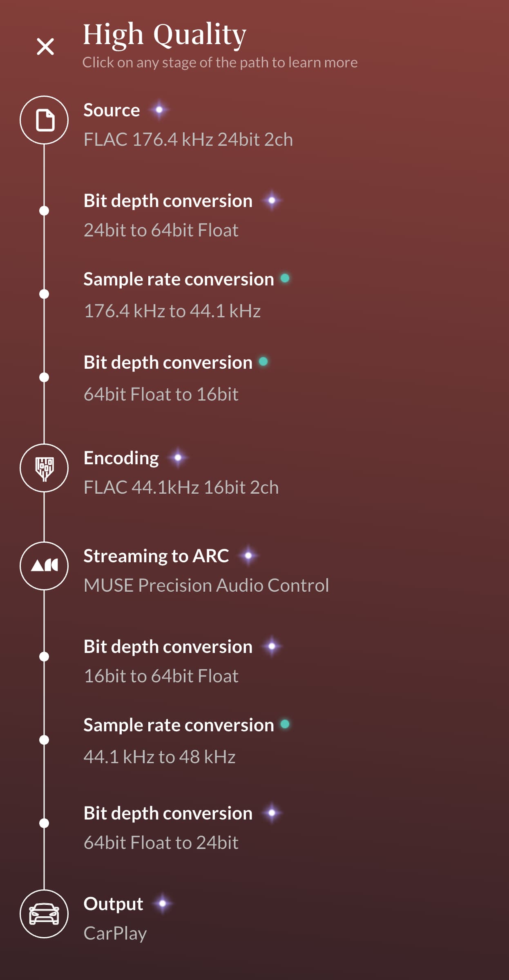Tap the CarPlay car output icon

[x=44, y=914]
